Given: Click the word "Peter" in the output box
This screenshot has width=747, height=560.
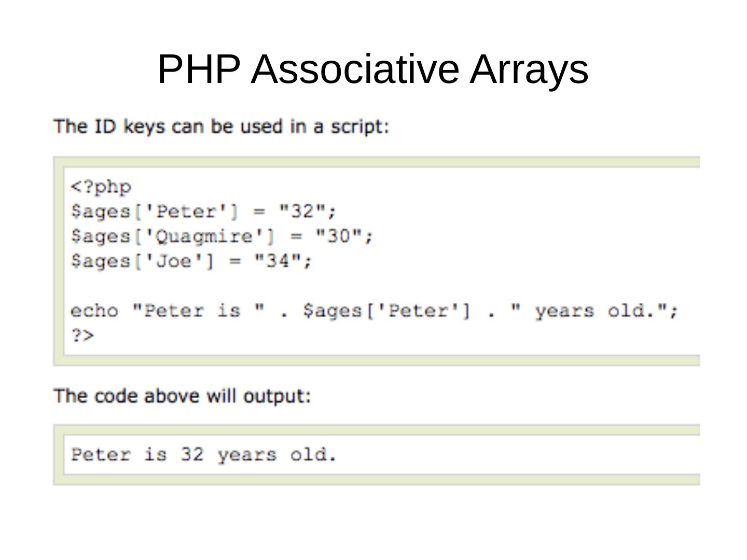Looking at the screenshot, I should (101, 455).
